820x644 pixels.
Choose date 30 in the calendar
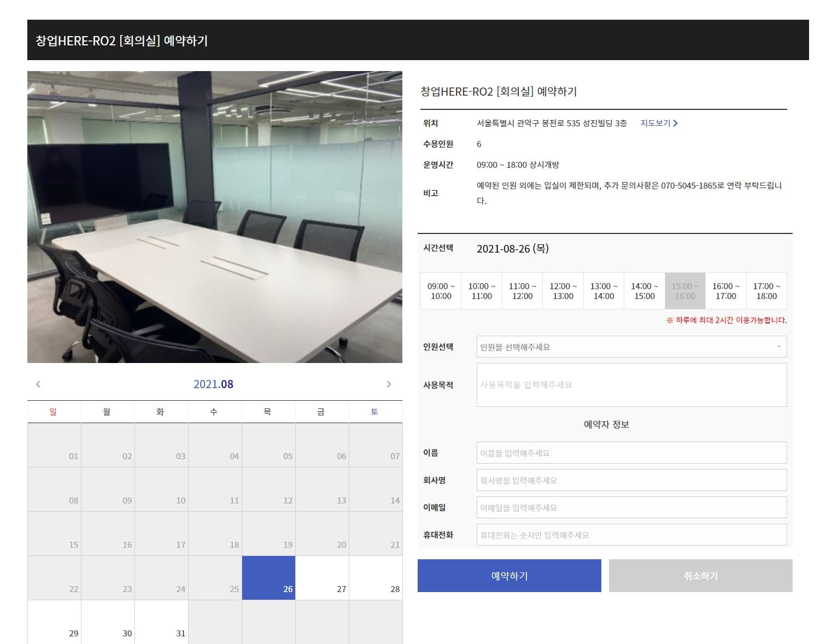[x=108, y=622]
